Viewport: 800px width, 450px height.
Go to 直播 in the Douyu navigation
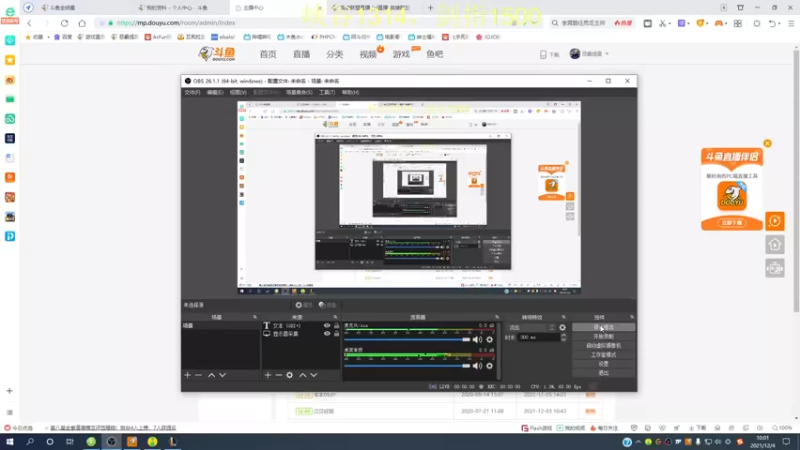click(301, 54)
